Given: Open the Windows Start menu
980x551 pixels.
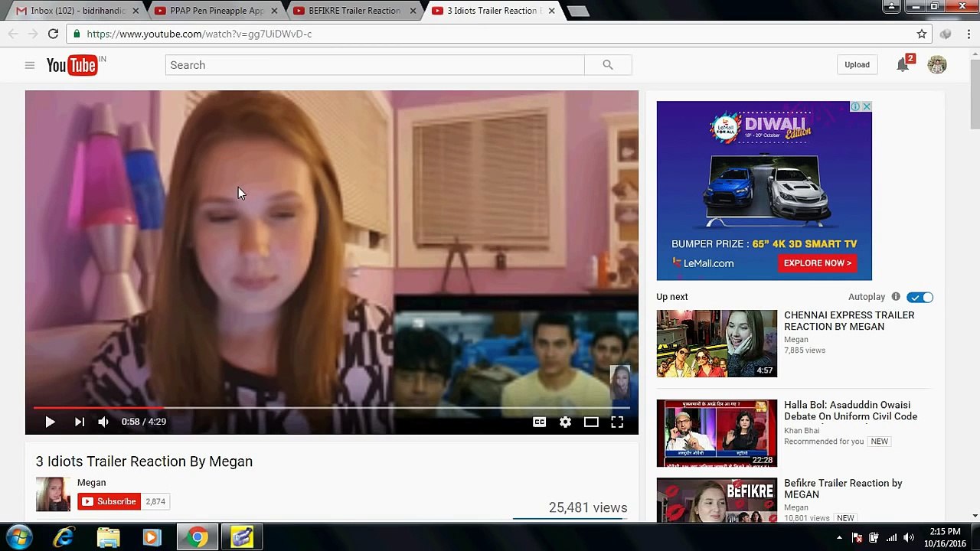Looking at the screenshot, I should [x=18, y=537].
